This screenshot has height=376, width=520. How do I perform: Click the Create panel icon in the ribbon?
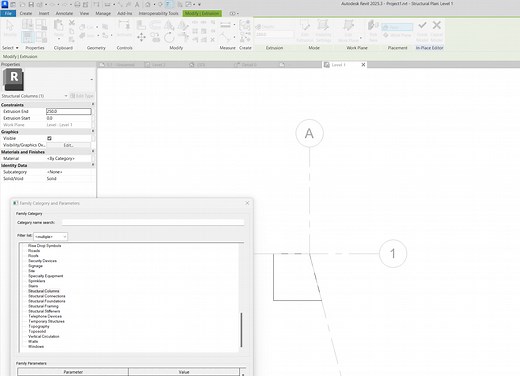click(x=245, y=25)
